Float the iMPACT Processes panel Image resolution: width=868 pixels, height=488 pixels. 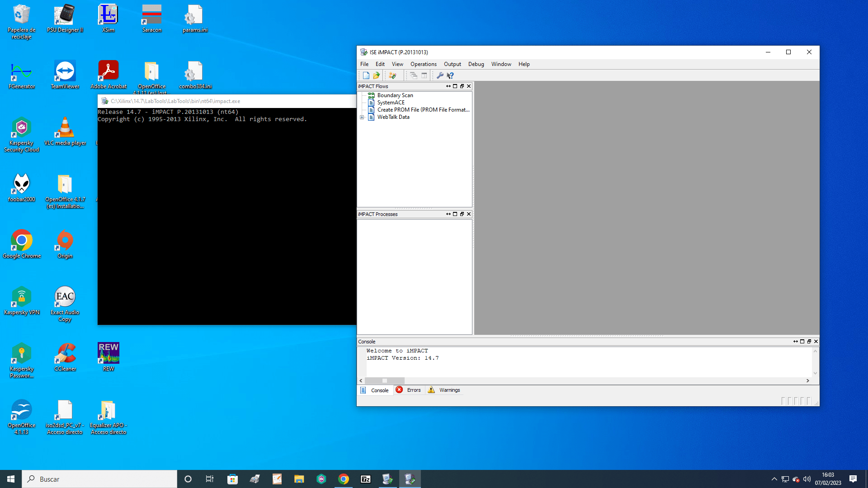tap(462, 214)
